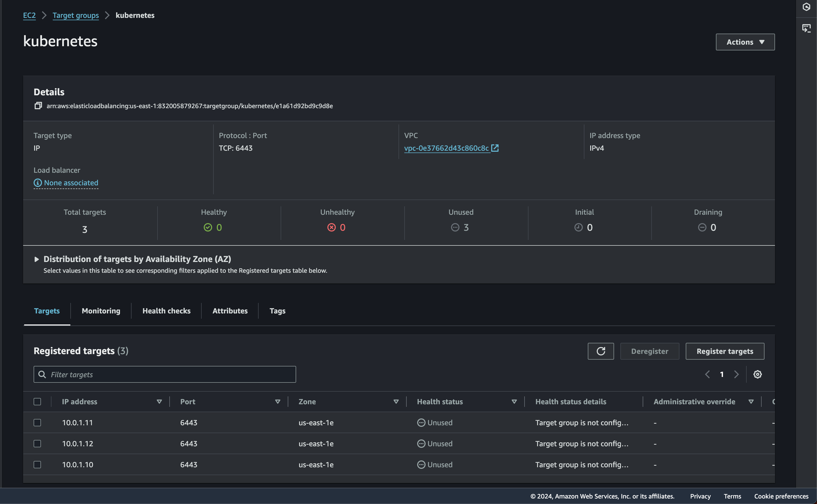The image size is (817, 504).
Task: Click None associated load balancer link
Action: pos(71,183)
